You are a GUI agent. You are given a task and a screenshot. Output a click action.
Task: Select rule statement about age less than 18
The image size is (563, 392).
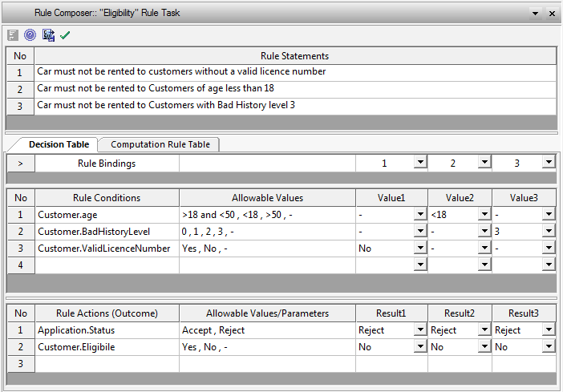[x=295, y=90]
